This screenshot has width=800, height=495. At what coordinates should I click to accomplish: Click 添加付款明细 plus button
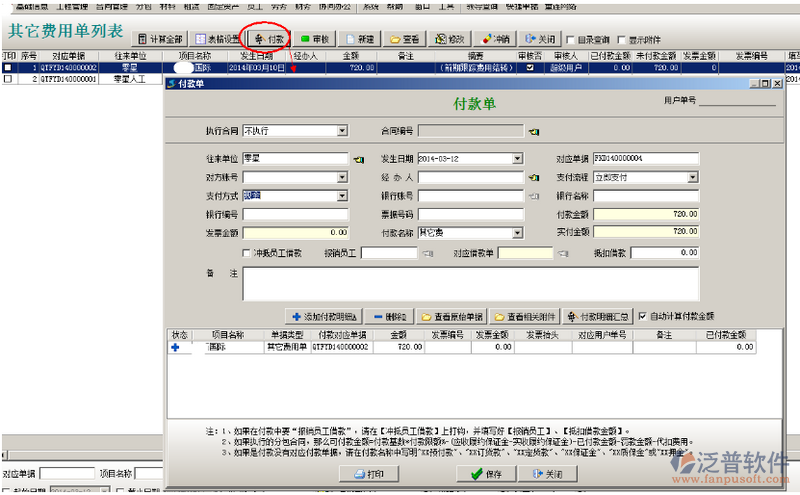tap(324, 317)
